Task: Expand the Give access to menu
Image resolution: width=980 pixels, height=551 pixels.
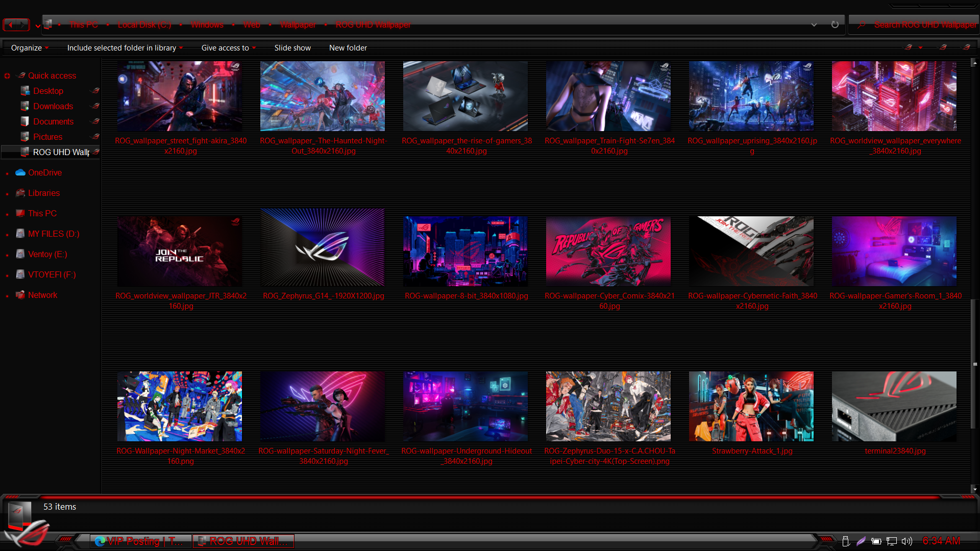Action: click(228, 48)
